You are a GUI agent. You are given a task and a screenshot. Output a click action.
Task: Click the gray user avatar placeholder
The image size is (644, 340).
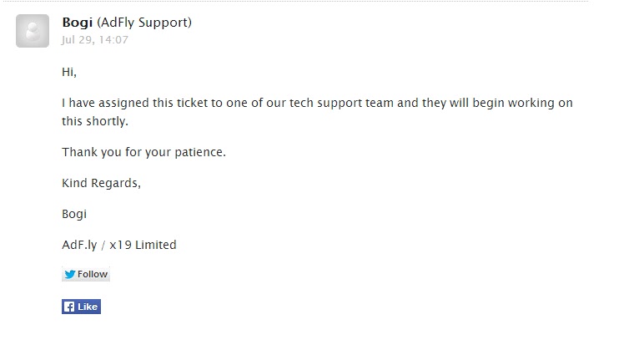[x=32, y=31]
